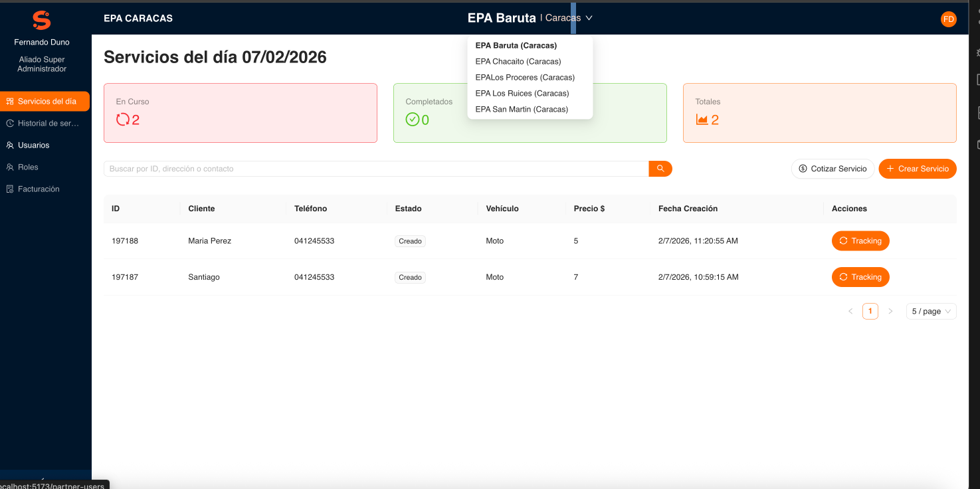Select the Roles icon in the sidebar

click(9, 167)
